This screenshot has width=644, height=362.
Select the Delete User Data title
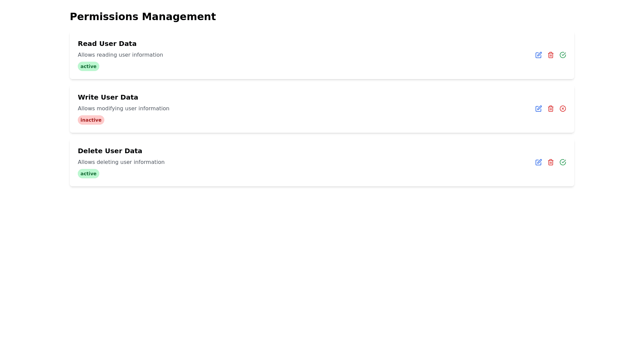(x=110, y=151)
